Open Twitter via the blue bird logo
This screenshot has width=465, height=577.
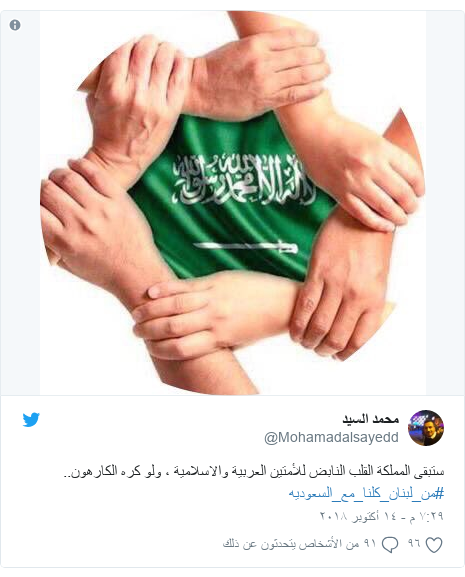coord(31,420)
